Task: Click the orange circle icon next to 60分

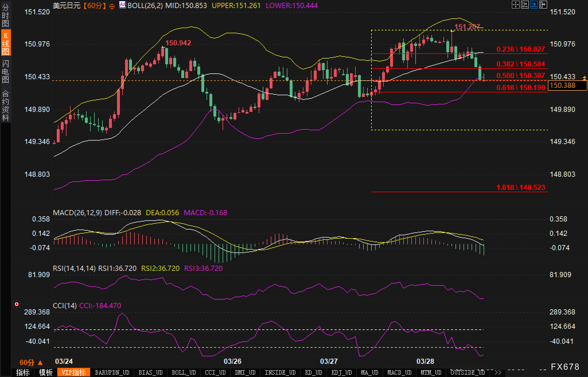Action: pyautogui.click(x=112, y=6)
